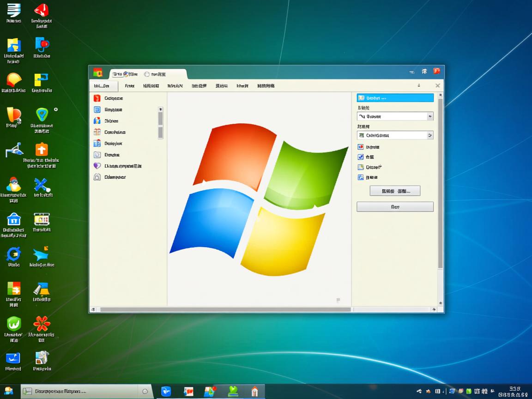The image size is (532, 399).
Task: Open the green round W desktop icon
Action: pos(13,323)
